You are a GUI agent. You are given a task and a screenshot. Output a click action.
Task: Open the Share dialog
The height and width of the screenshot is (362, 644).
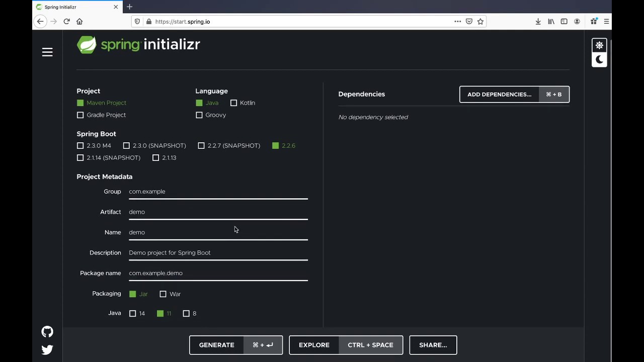pyautogui.click(x=433, y=345)
